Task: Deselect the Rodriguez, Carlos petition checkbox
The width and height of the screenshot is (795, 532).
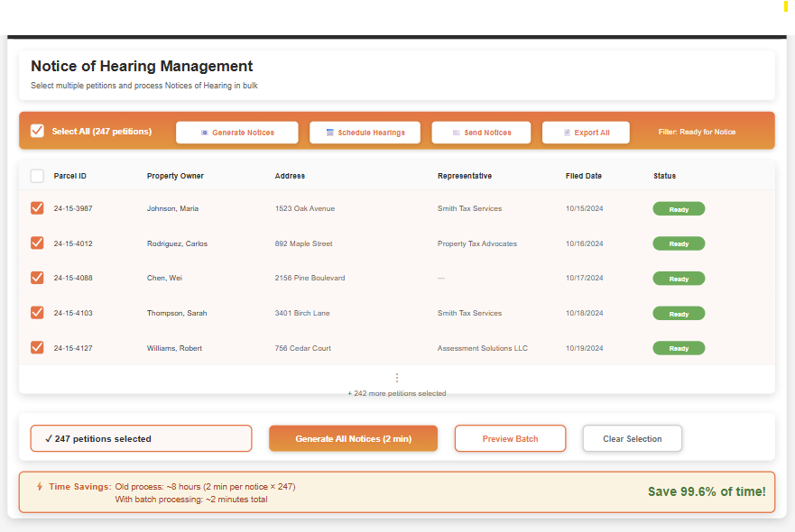Action: tap(37, 243)
